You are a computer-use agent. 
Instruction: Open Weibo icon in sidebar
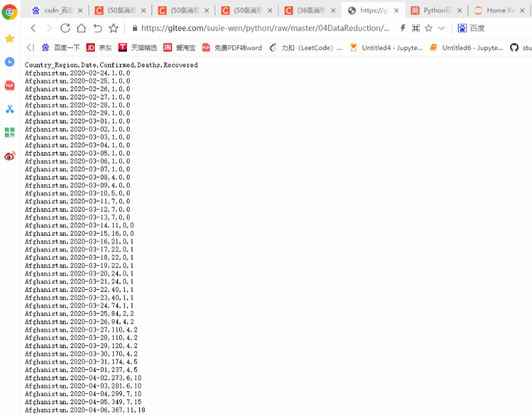point(10,156)
